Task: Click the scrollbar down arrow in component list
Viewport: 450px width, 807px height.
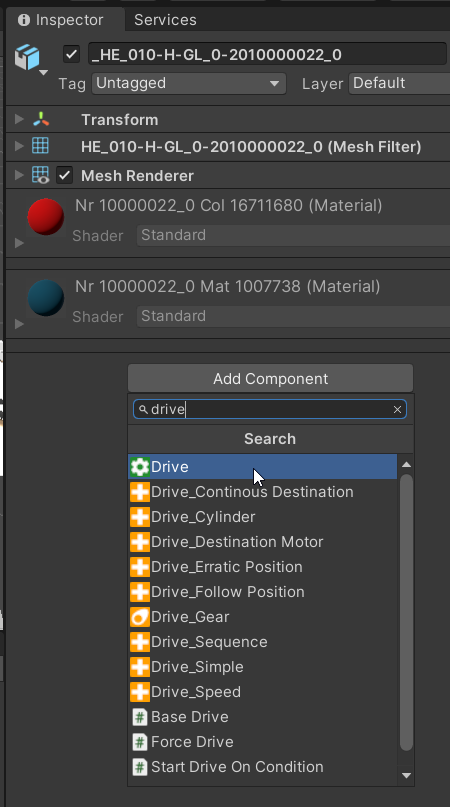Action: click(x=406, y=775)
